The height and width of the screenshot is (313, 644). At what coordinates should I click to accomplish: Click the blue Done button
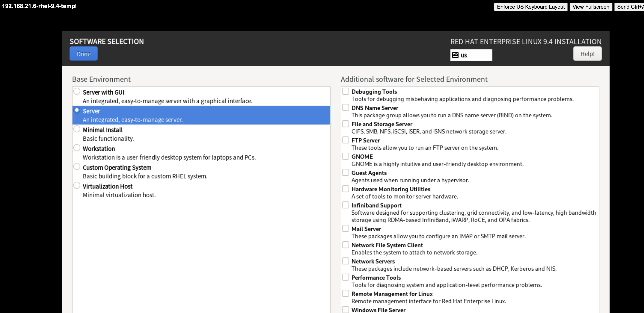(x=83, y=54)
